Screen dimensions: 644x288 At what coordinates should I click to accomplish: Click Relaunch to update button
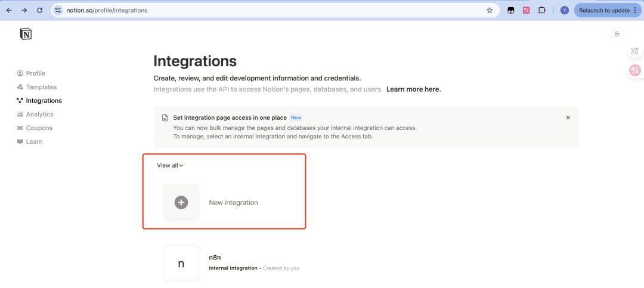click(x=604, y=10)
